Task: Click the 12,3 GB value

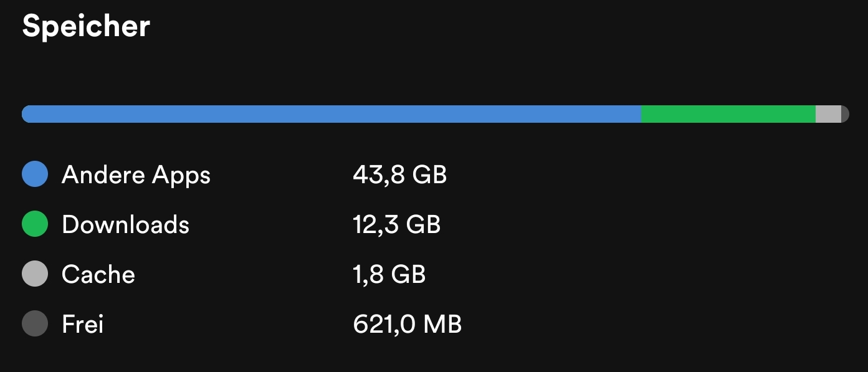Action: click(x=396, y=224)
